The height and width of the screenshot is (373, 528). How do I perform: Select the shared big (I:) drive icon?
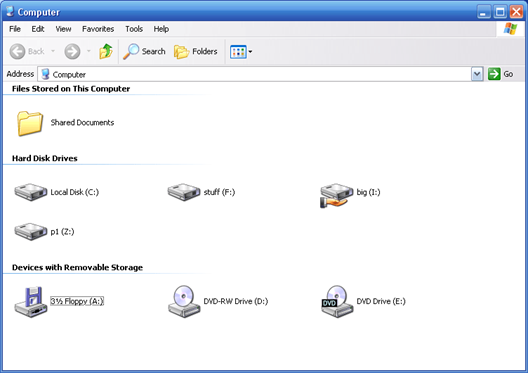click(x=336, y=195)
